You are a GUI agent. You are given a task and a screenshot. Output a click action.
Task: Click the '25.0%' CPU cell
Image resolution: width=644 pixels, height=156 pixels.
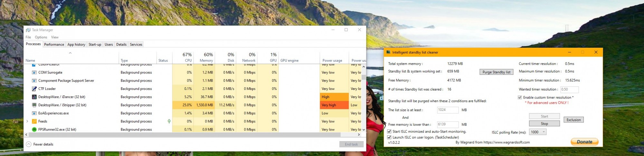tap(183, 105)
